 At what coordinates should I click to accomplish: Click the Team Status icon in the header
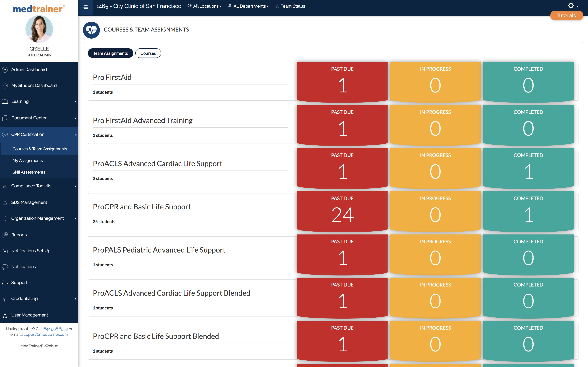click(x=277, y=6)
